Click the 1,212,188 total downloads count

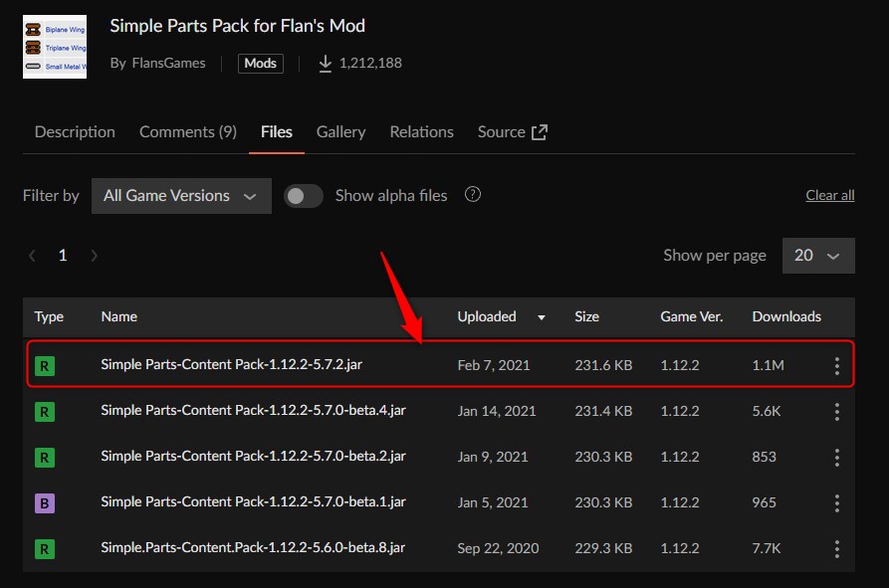pyautogui.click(x=370, y=63)
